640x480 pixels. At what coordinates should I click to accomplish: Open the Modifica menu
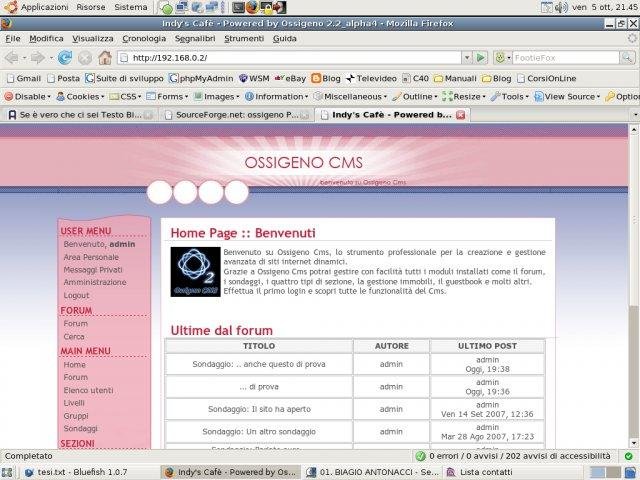point(46,39)
